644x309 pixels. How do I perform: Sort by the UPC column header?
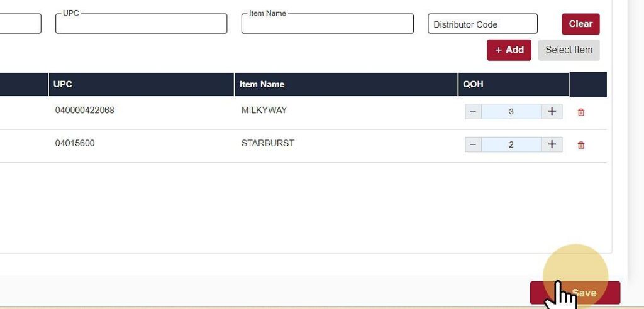(x=63, y=84)
